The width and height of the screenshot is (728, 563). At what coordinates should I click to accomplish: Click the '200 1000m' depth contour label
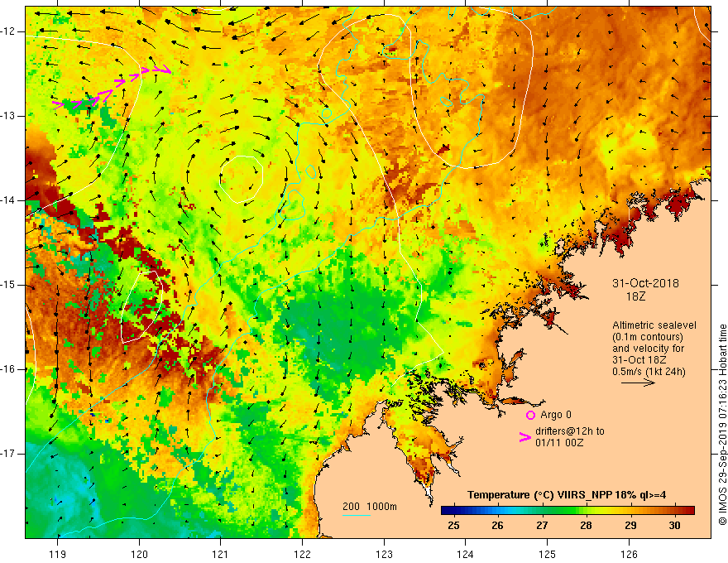[x=370, y=507]
